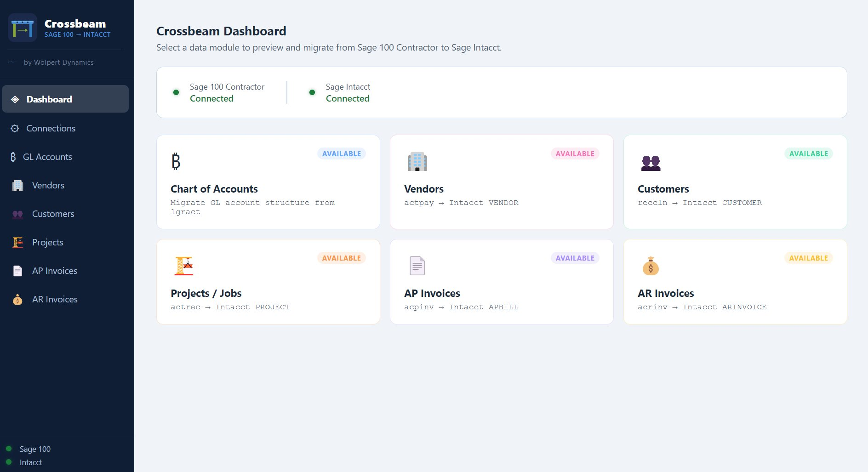
Task: Click the Projects crane icon in sidebar
Action: pyautogui.click(x=17, y=242)
